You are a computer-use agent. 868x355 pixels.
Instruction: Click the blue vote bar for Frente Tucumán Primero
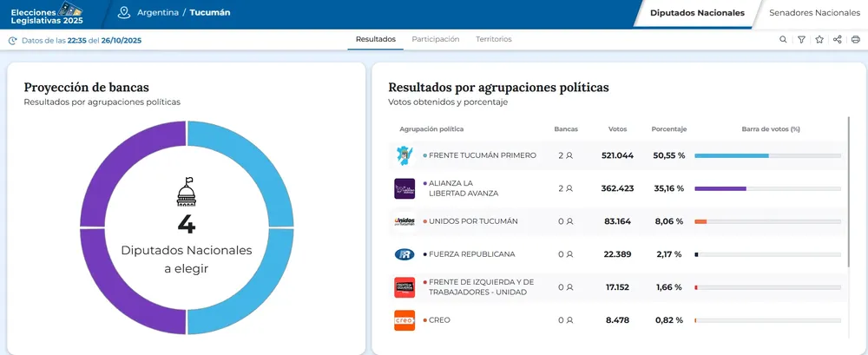731,155
